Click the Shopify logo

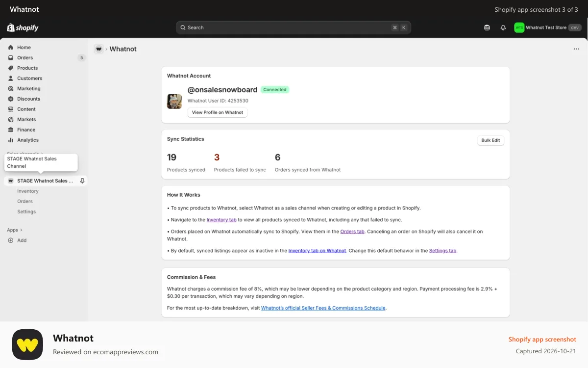tap(23, 27)
